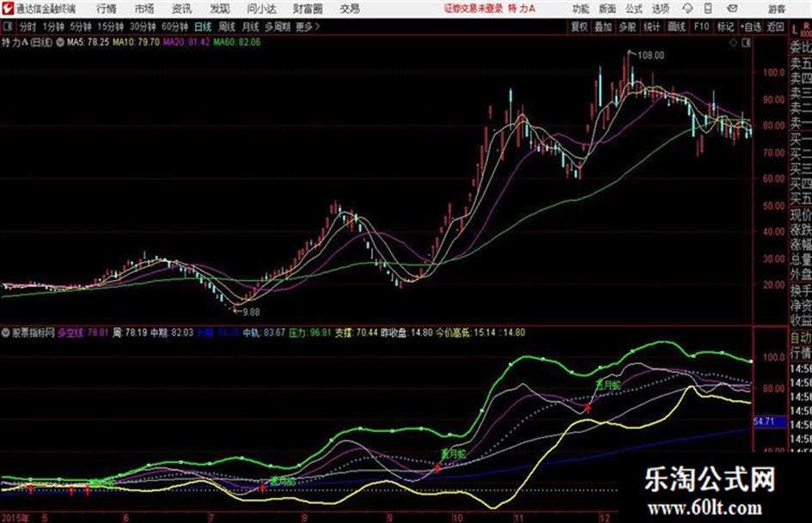Toggle the sidebar panel icon left of 分时

[7, 27]
